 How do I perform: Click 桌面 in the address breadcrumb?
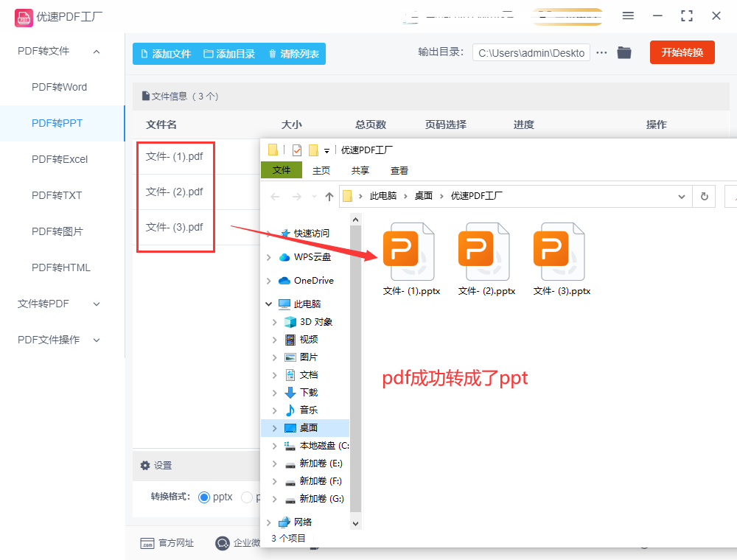pyautogui.click(x=424, y=196)
